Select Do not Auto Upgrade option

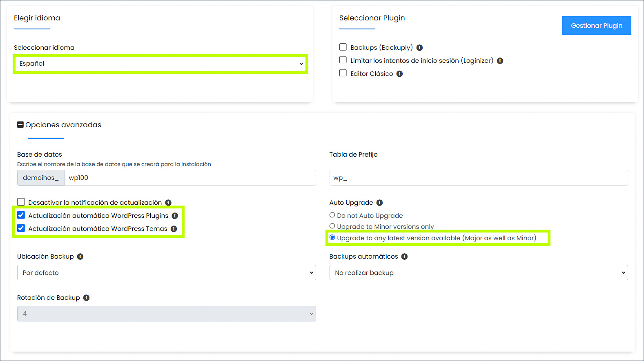tap(332, 215)
